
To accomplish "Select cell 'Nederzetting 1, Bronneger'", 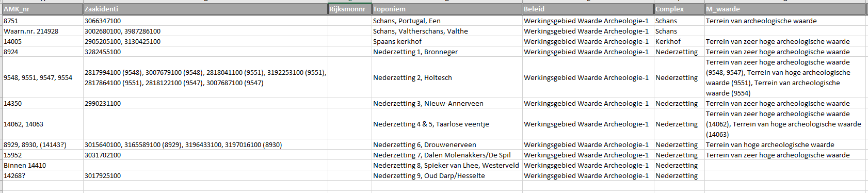I will (x=447, y=52).
